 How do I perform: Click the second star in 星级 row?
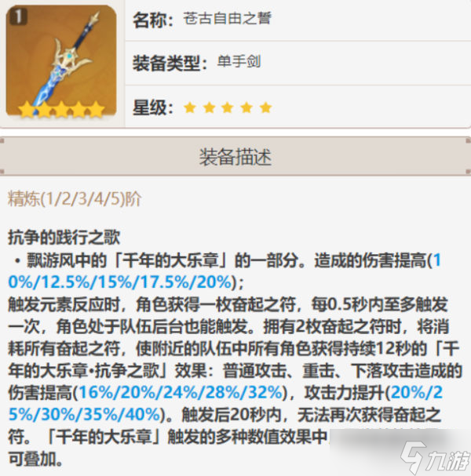point(209,107)
